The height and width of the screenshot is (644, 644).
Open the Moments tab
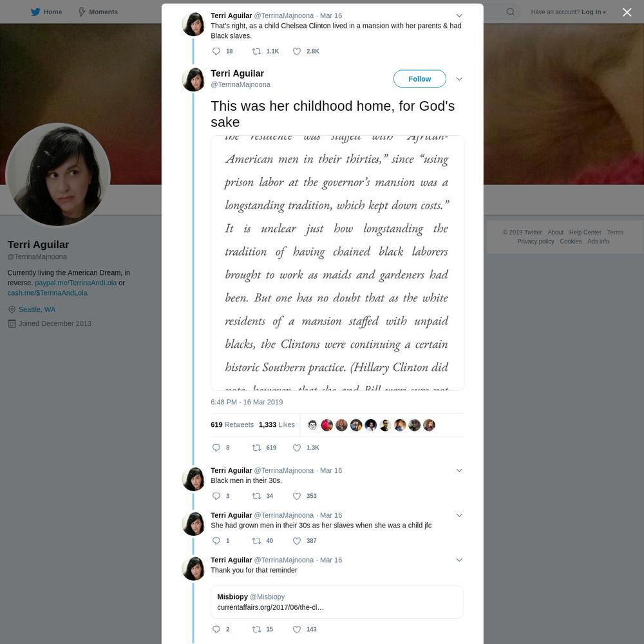tap(98, 12)
